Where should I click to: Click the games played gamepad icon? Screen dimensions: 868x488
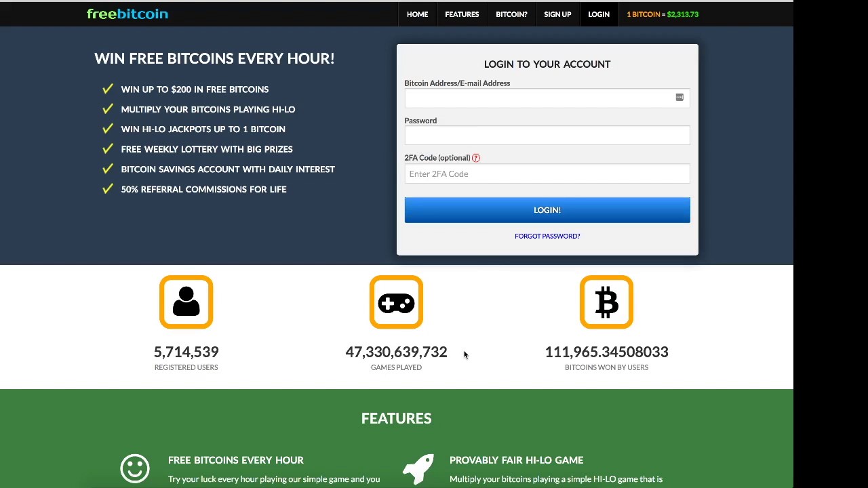(396, 302)
